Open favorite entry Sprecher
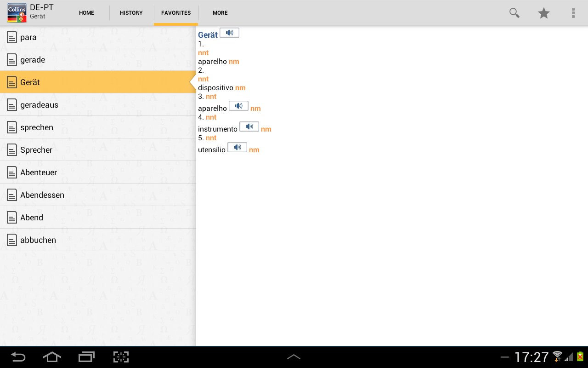 98,150
